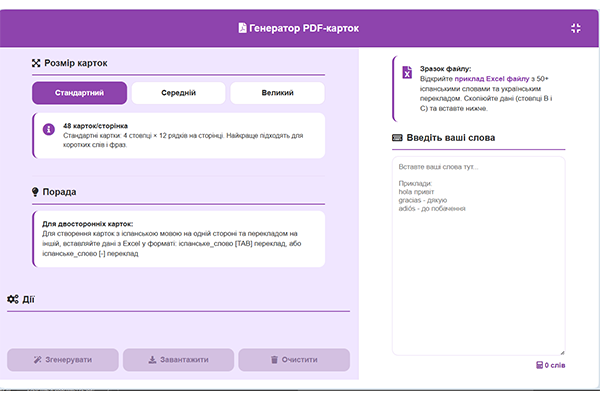Viewport: 600px width, 400px height.
Task: Click the Excel file icon in sample box
Action: (407, 72)
